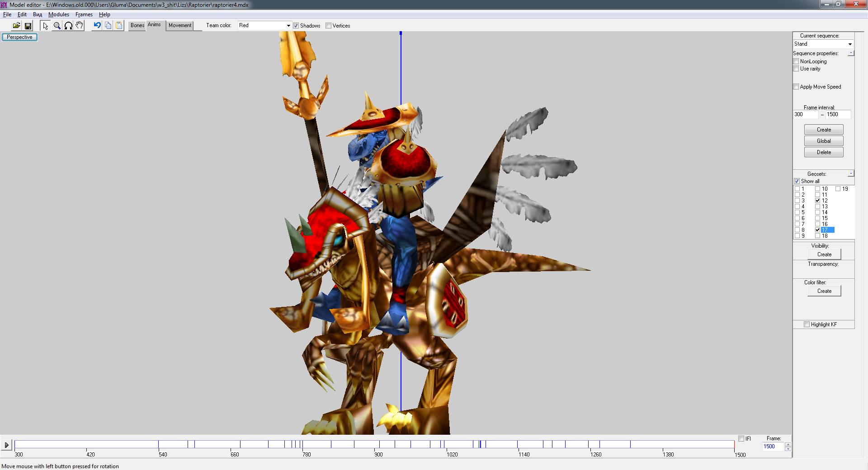Collapse the Sequence properties section

tap(850, 53)
